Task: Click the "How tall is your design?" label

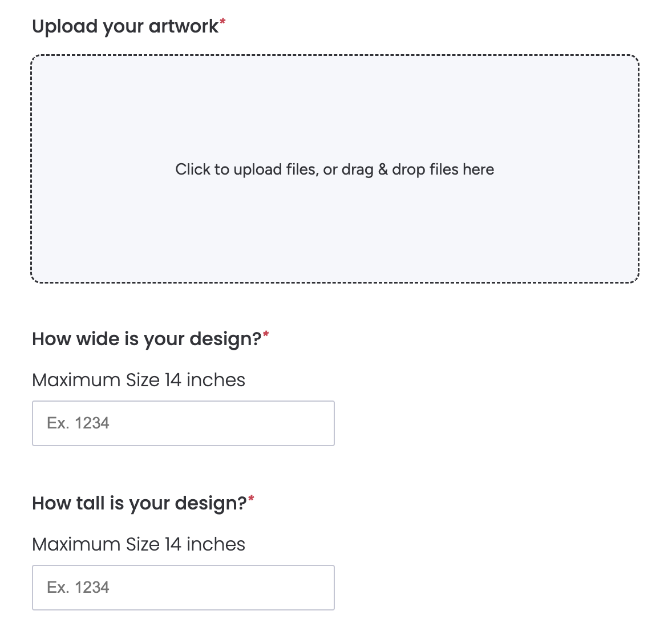Action: 139,503
